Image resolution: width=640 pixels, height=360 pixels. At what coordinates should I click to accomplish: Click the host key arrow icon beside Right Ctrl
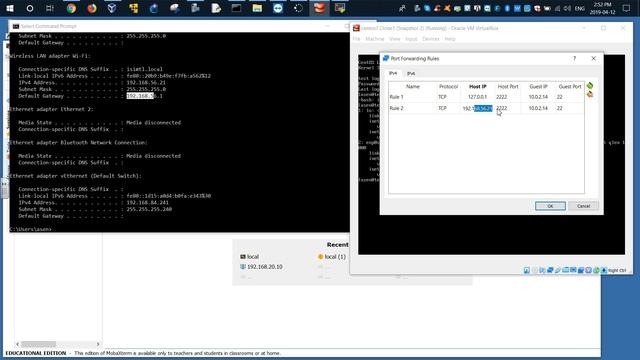[604, 270]
